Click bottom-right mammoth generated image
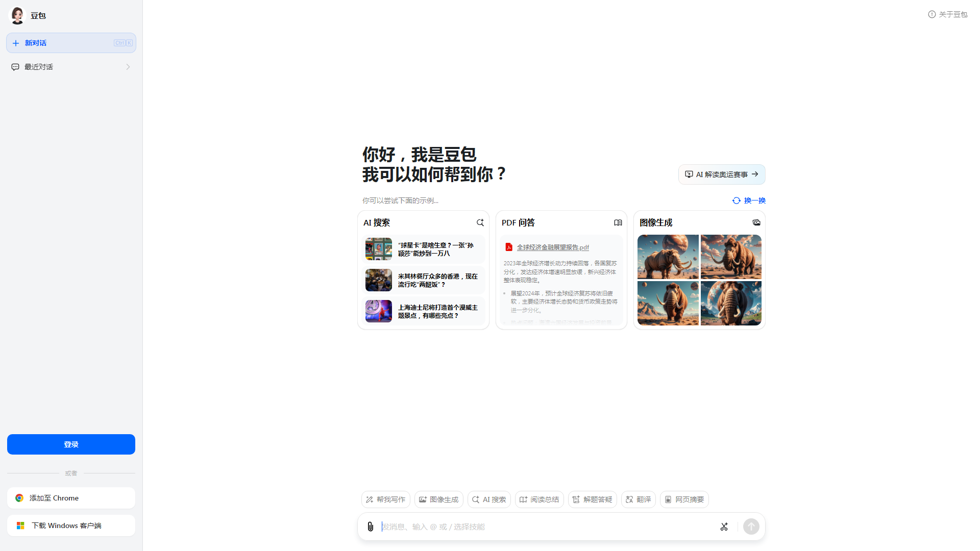Viewport: 980px width, 551px height. click(x=731, y=303)
